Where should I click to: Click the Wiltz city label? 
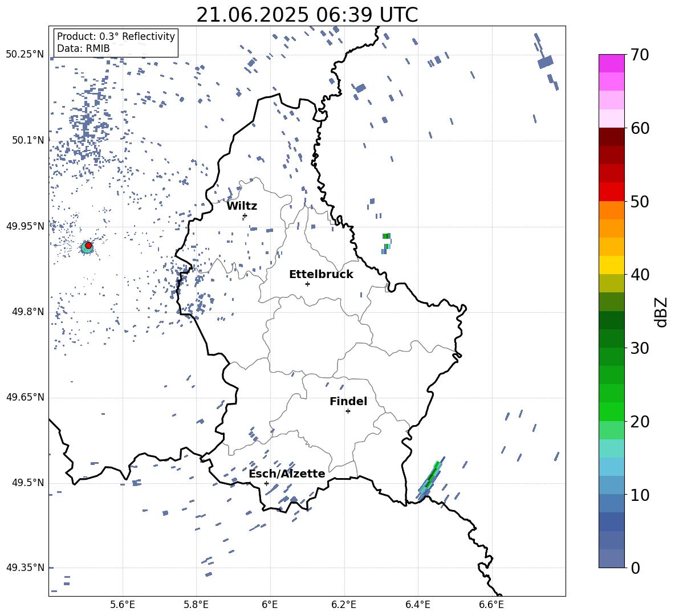242,206
